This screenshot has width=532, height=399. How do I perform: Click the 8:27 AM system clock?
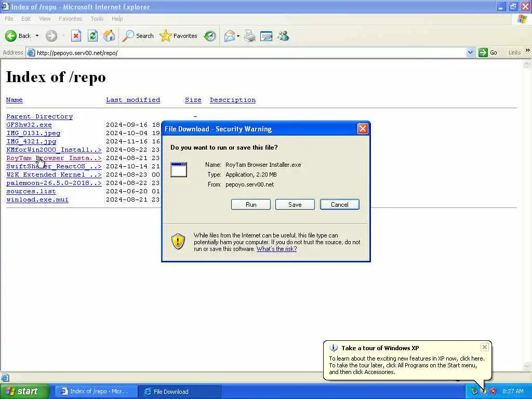coord(513,392)
